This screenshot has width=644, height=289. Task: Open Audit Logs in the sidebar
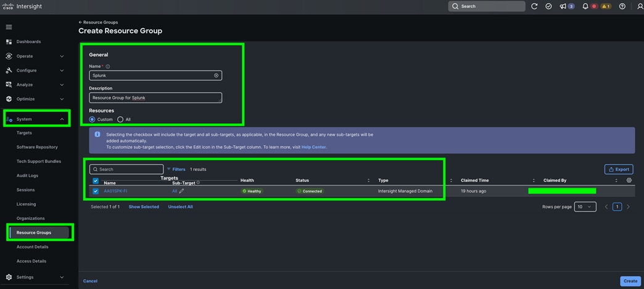point(27,175)
